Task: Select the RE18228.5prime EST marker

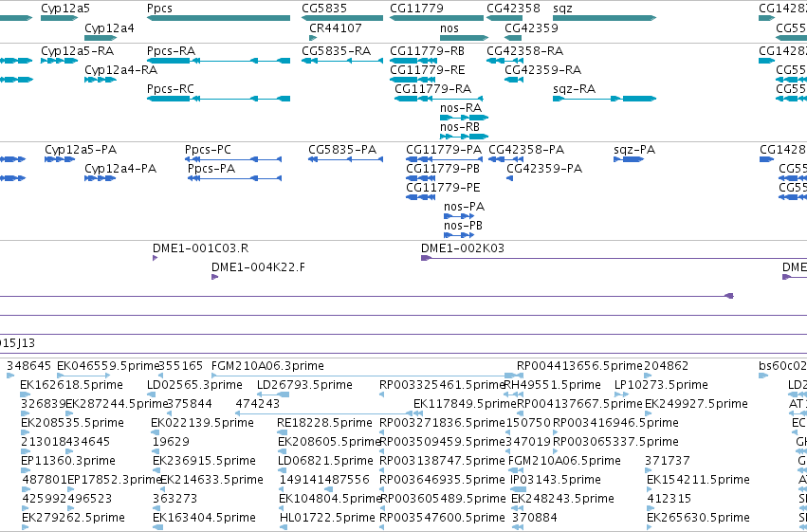Action: point(282,432)
